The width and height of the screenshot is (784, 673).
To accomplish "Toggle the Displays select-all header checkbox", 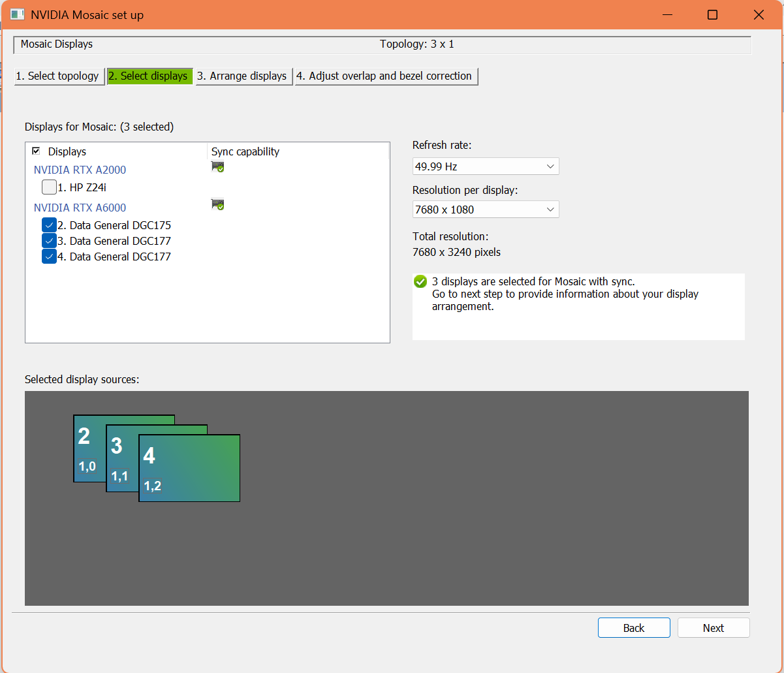I will point(36,151).
